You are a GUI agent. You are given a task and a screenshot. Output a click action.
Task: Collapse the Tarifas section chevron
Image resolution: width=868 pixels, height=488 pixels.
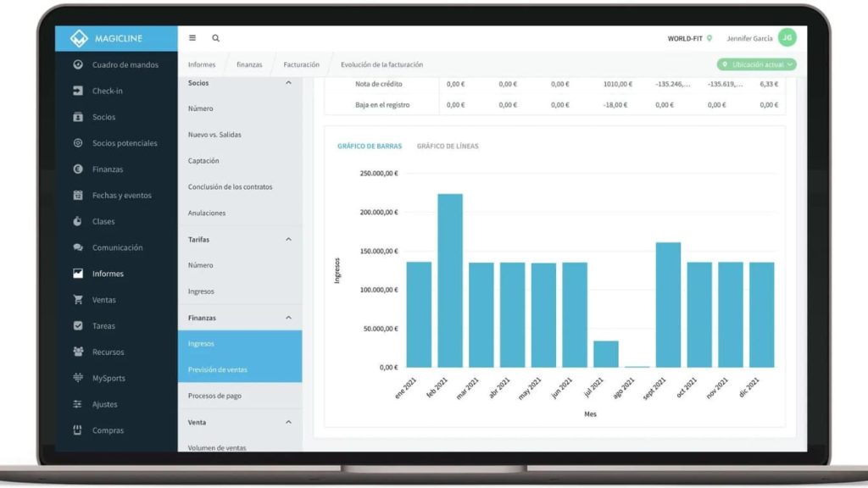coord(288,240)
